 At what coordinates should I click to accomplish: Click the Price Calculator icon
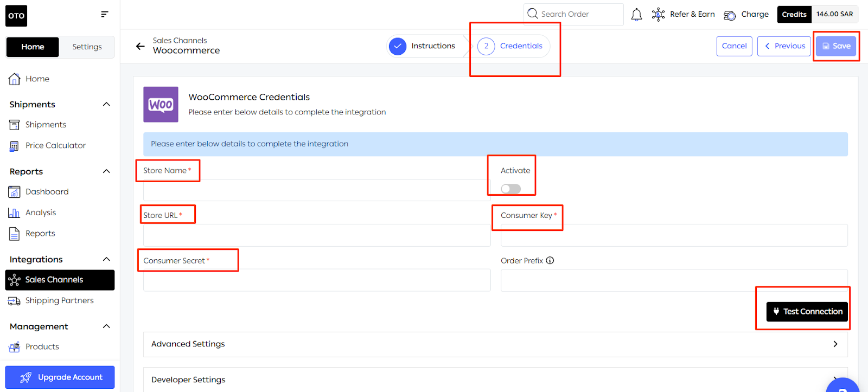point(14,146)
